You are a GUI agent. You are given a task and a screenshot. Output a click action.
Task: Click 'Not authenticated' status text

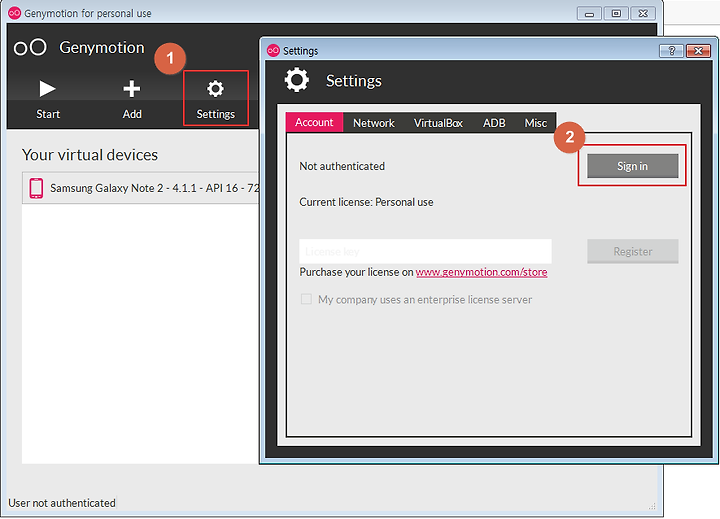(x=342, y=166)
